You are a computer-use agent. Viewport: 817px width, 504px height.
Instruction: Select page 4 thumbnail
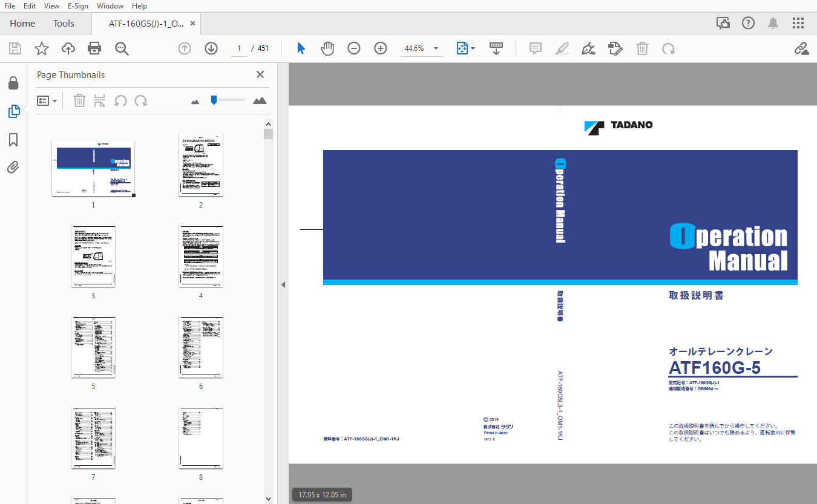point(201,257)
